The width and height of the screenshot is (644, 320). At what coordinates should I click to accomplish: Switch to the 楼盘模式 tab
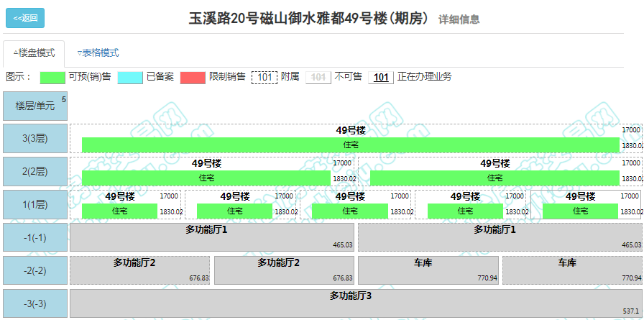(x=34, y=53)
